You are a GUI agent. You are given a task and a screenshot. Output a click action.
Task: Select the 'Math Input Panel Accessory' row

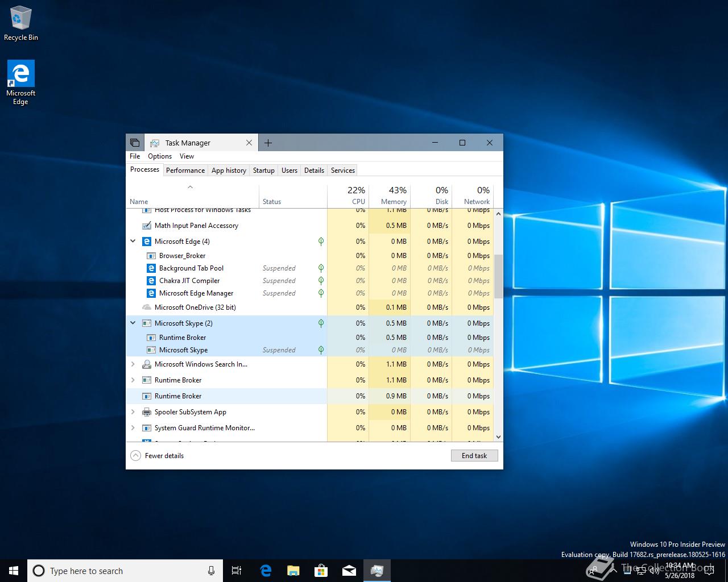310,226
